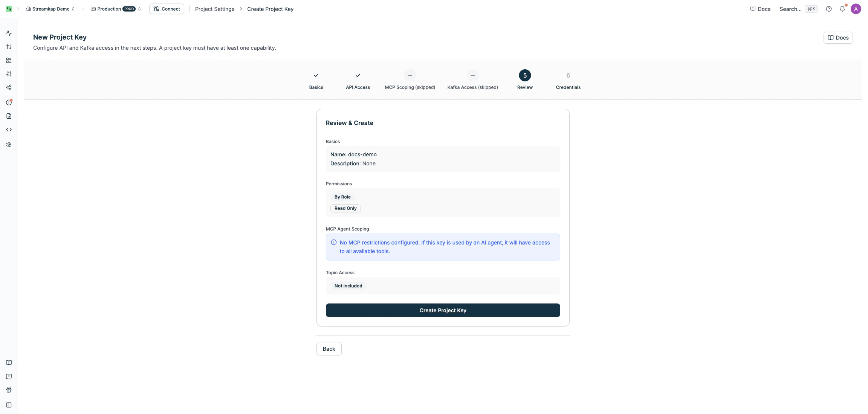Image resolution: width=868 pixels, height=414 pixels.
Task: Select the Basics completed step checkmark
Action: 316,75
